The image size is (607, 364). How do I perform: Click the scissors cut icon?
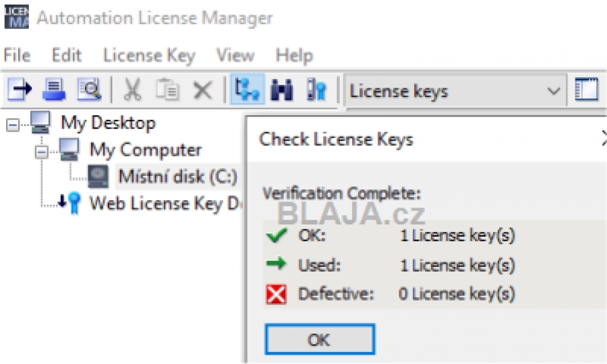coord(132,90)
